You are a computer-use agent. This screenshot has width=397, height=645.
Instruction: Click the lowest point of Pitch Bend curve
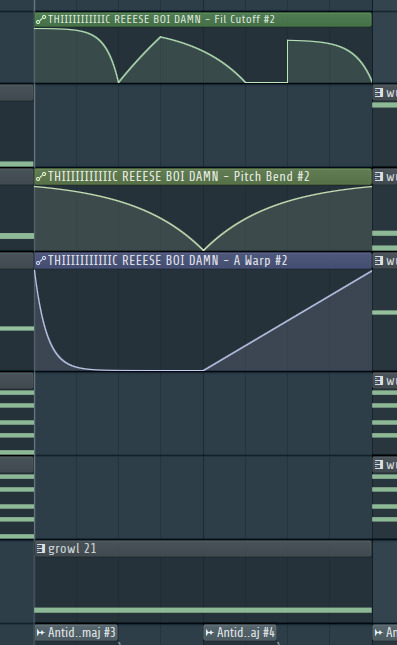pos(203,250)
